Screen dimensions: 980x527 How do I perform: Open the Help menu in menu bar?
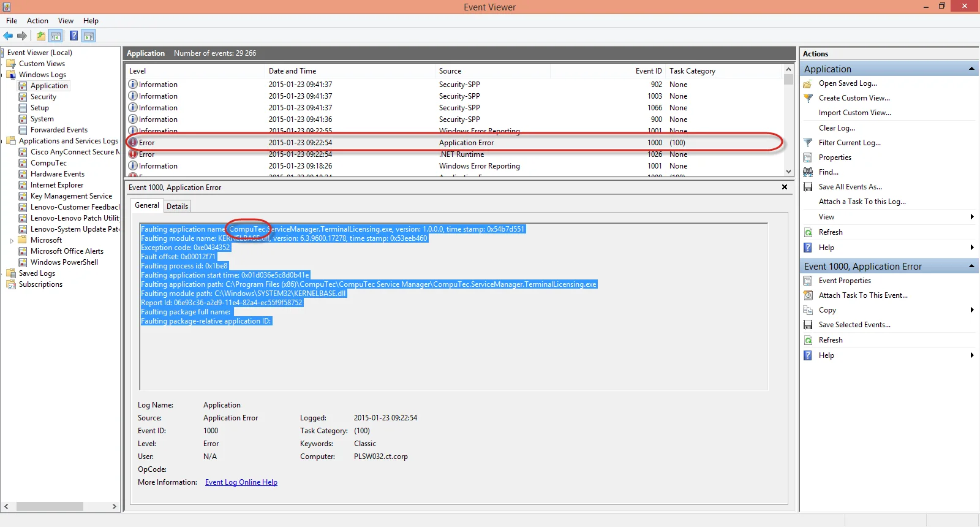coord(91,21)
